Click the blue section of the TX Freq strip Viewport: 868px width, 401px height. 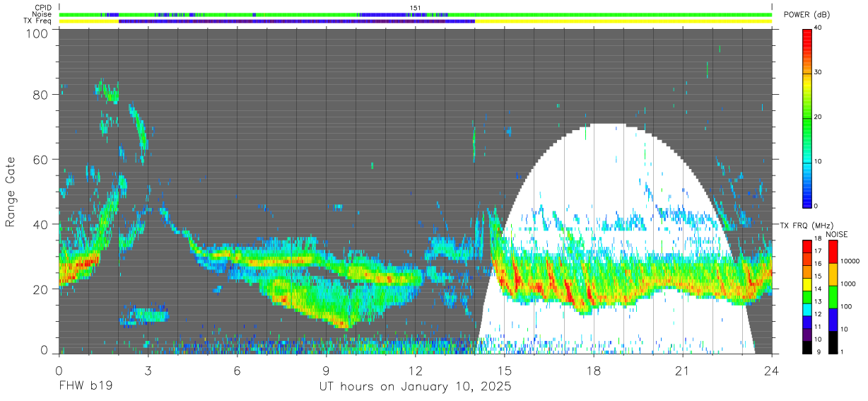[297, 21]
